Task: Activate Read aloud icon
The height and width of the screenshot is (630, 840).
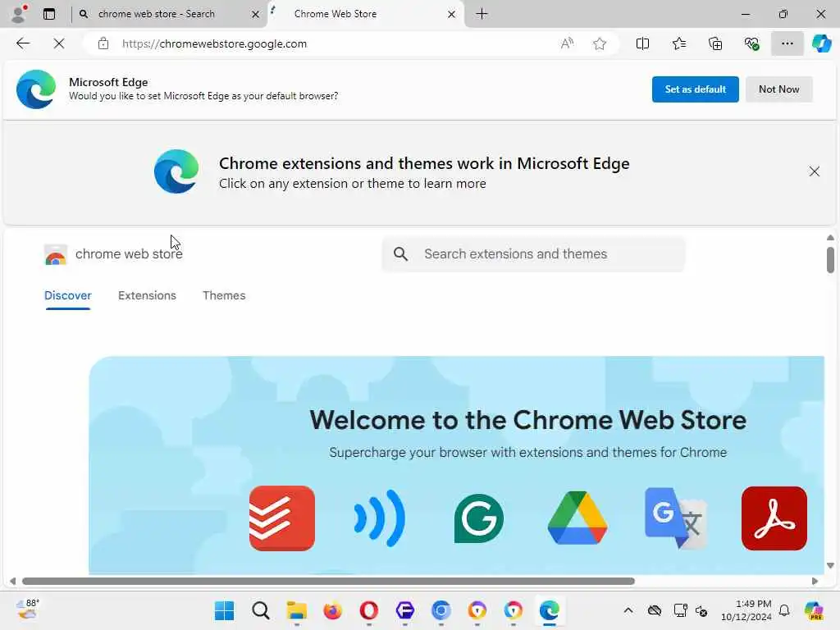Action: pyautogui.click(x=567, y=43)
